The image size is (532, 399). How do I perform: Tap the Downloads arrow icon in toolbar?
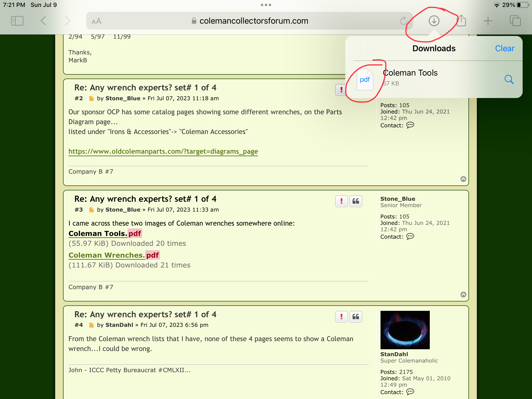click(x=434, y=21)
